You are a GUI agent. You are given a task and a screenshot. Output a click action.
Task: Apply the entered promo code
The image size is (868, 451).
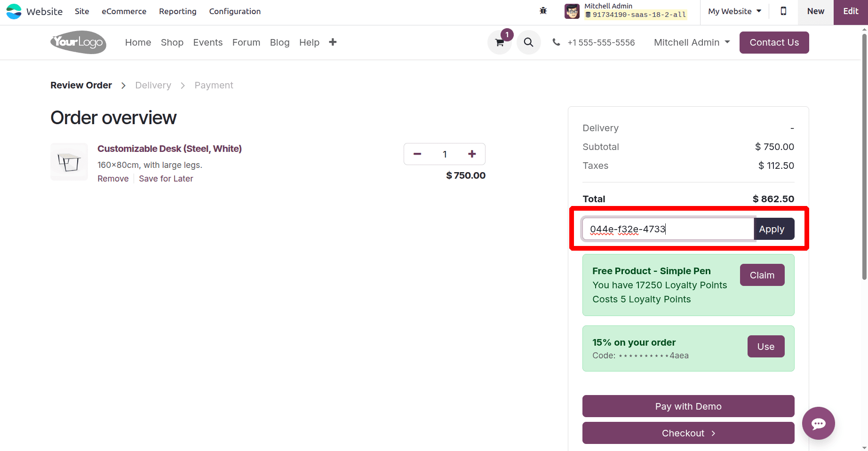772,229
